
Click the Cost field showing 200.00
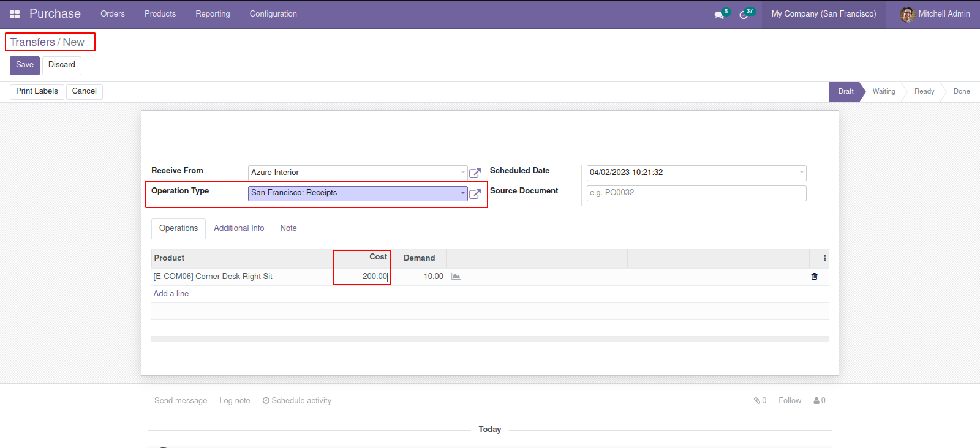[x=361, y=277]
